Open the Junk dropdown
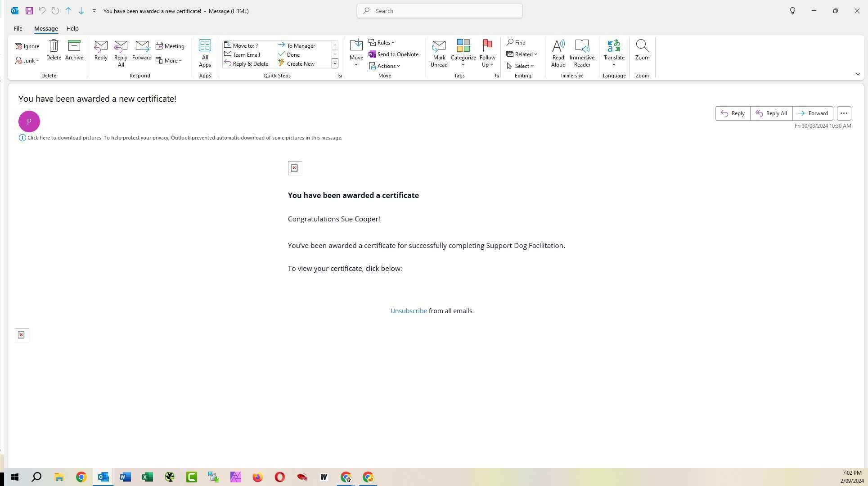The image size is (868, 486). (27, 60)
